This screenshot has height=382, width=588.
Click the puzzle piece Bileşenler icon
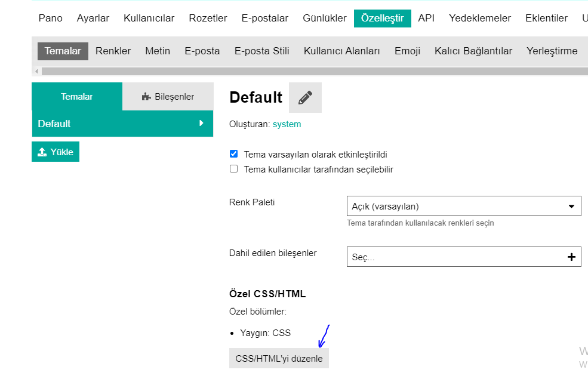pyautogui.click(x=146, y=97)
